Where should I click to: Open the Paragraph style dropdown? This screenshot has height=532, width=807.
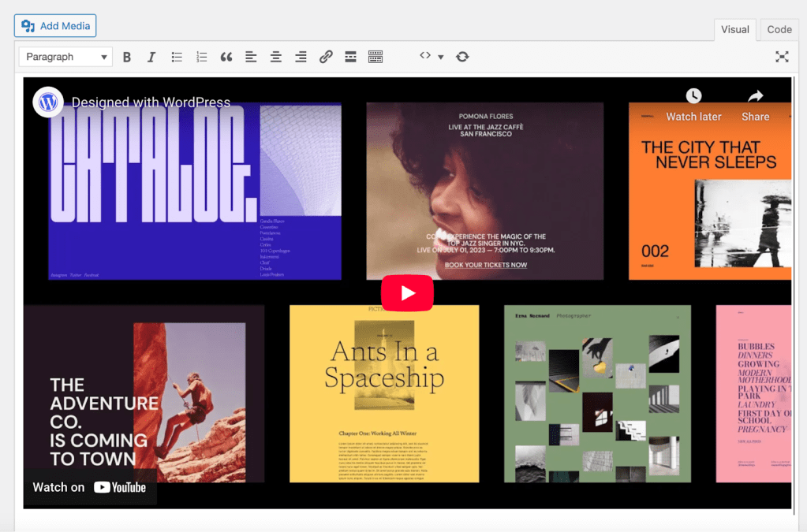click(x=65, y=56)
